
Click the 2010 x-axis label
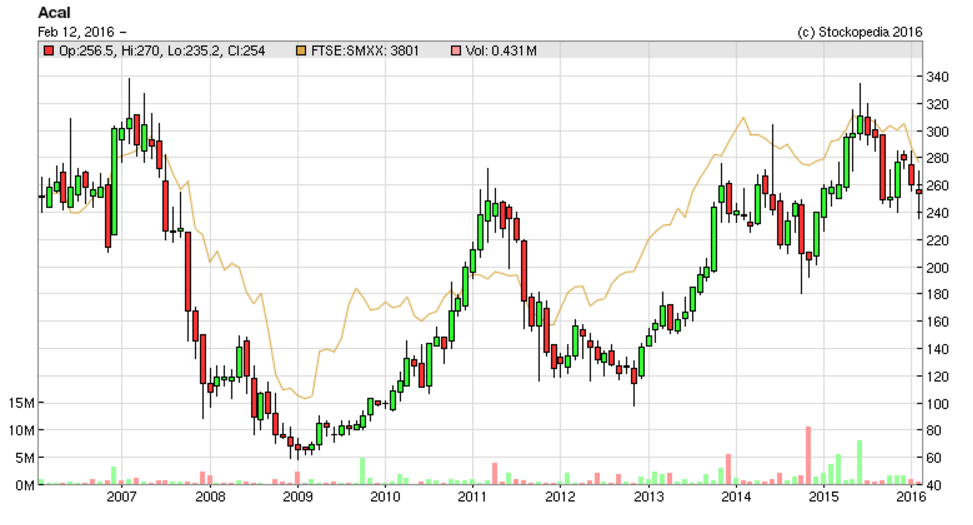tap(385, 496)
